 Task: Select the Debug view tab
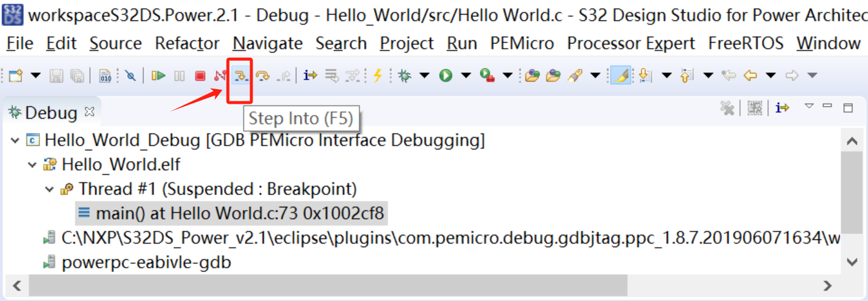51,112
